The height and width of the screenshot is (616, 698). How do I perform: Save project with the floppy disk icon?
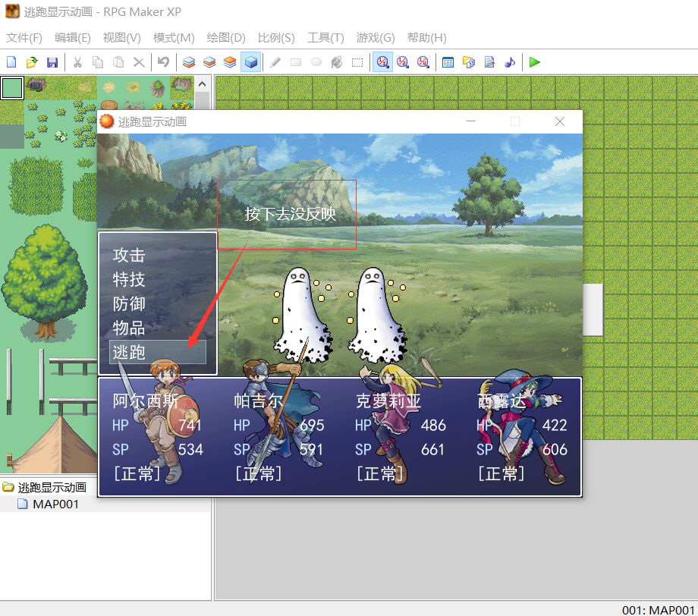coord(52,62)
